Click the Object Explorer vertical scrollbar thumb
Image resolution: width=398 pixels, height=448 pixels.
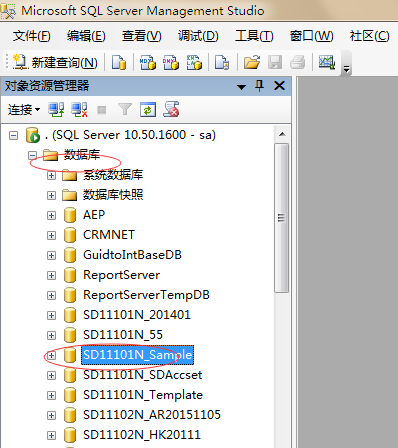pos(282,218)
